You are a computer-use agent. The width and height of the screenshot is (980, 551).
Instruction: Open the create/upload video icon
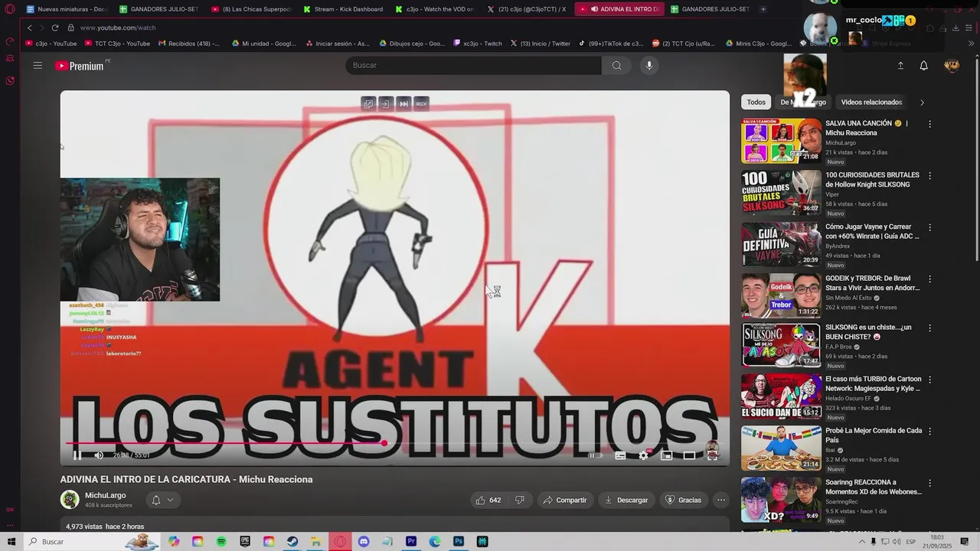pyautogui.click(x=900, y=66)
